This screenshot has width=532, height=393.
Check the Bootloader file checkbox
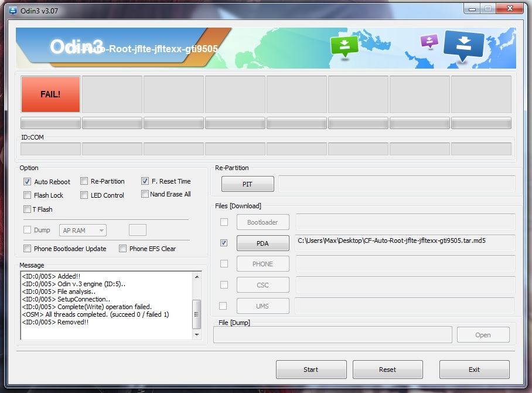point(224,222)
